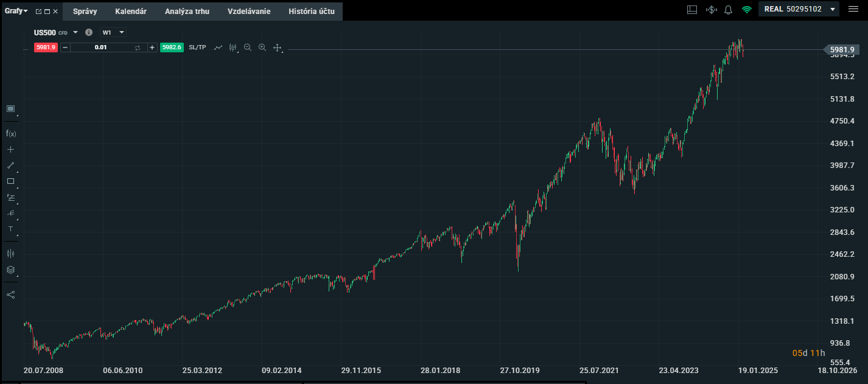This screenshot has width=868, height=384.
Task: Click the share chart icon
Action: [x=10, y=295]
